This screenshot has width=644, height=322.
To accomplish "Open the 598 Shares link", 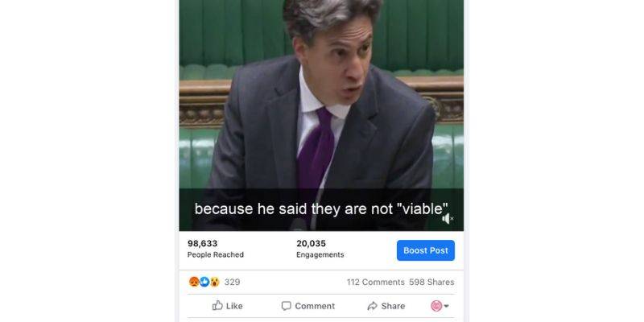I will tap(431, 283).
